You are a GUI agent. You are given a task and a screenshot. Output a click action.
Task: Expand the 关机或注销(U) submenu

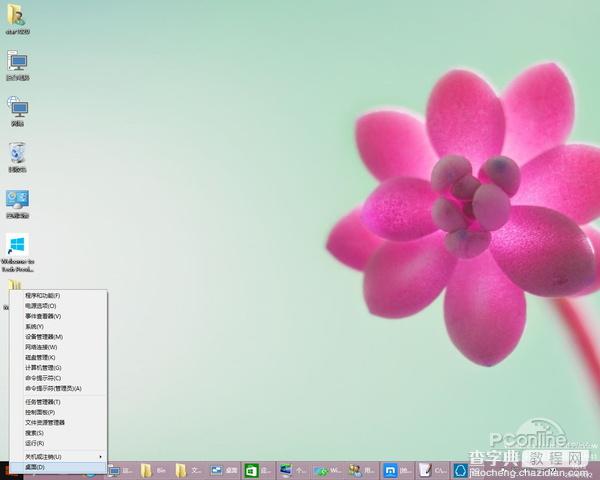(x=58, y=457)
